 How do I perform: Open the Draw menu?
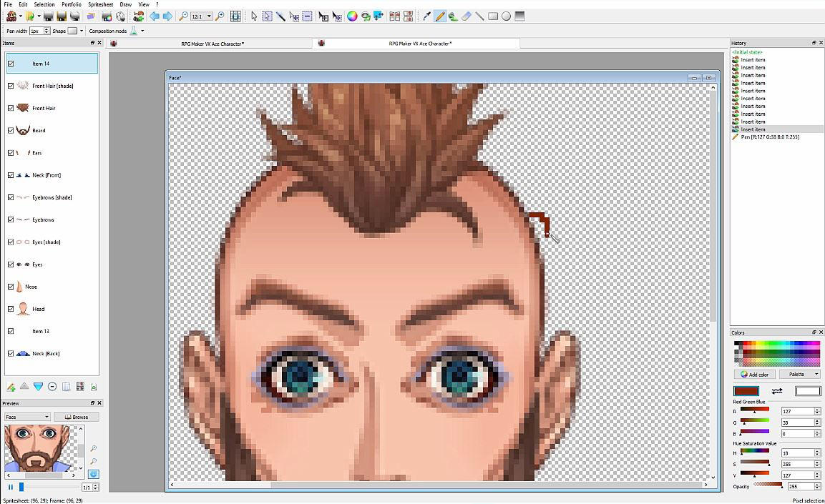[125, 4]
